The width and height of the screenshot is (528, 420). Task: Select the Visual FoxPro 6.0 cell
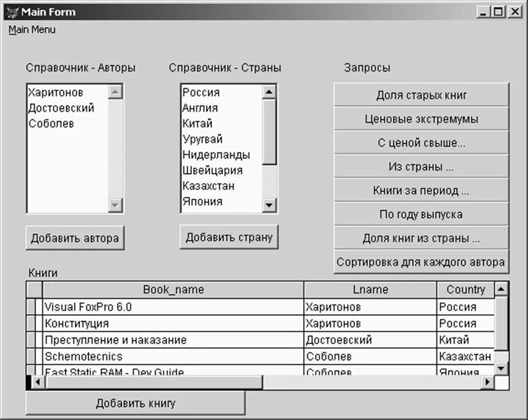(x=174, y=307)
